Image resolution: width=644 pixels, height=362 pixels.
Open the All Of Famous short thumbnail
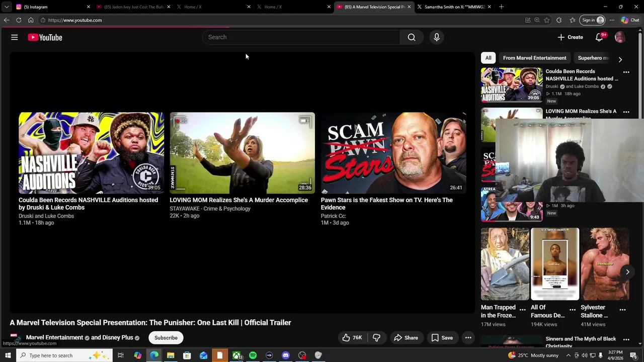coord(555,264)
